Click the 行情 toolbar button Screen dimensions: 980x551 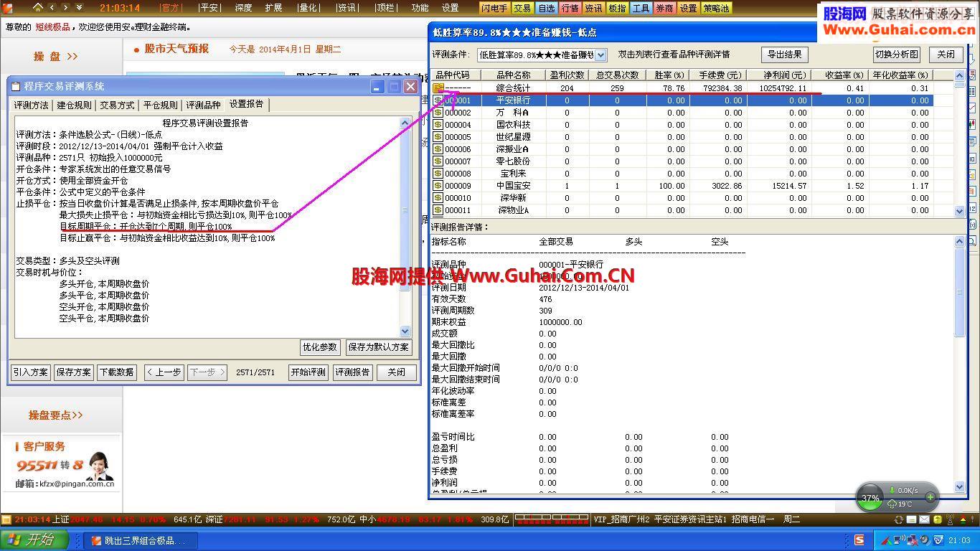[x=570, y=8]
